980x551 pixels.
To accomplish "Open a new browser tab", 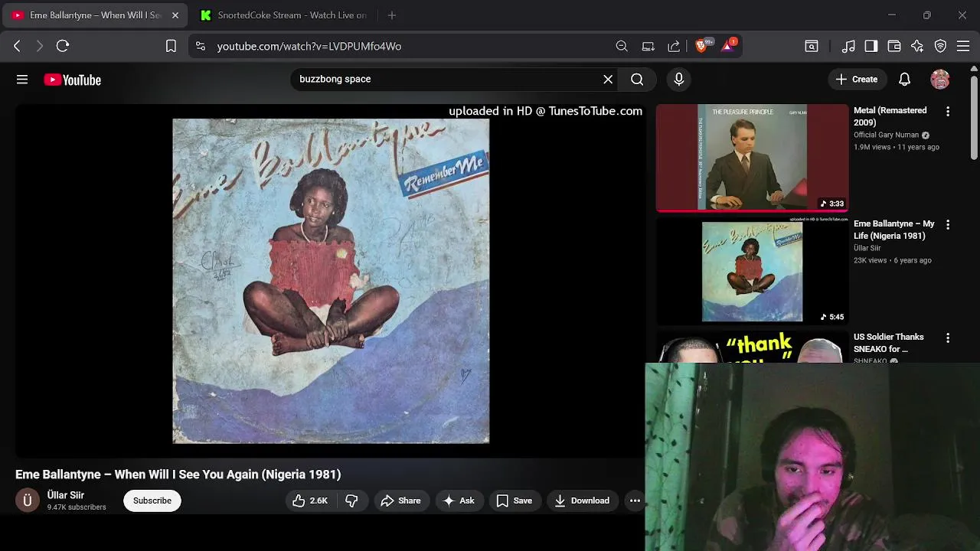I will click(392, 15).
